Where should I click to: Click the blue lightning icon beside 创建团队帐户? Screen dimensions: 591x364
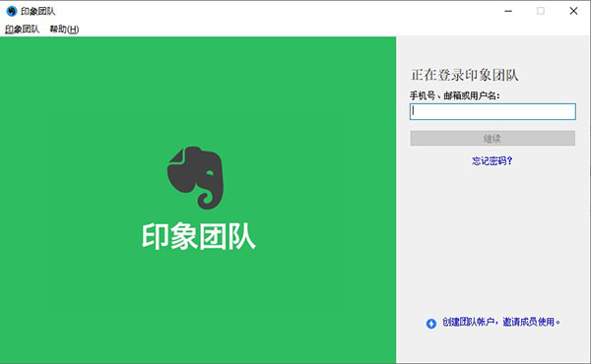coord(431,324)
